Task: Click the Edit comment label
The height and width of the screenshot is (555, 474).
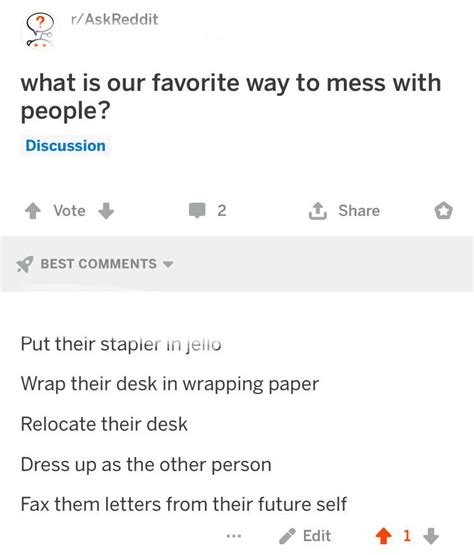Action: click(317, 536)
